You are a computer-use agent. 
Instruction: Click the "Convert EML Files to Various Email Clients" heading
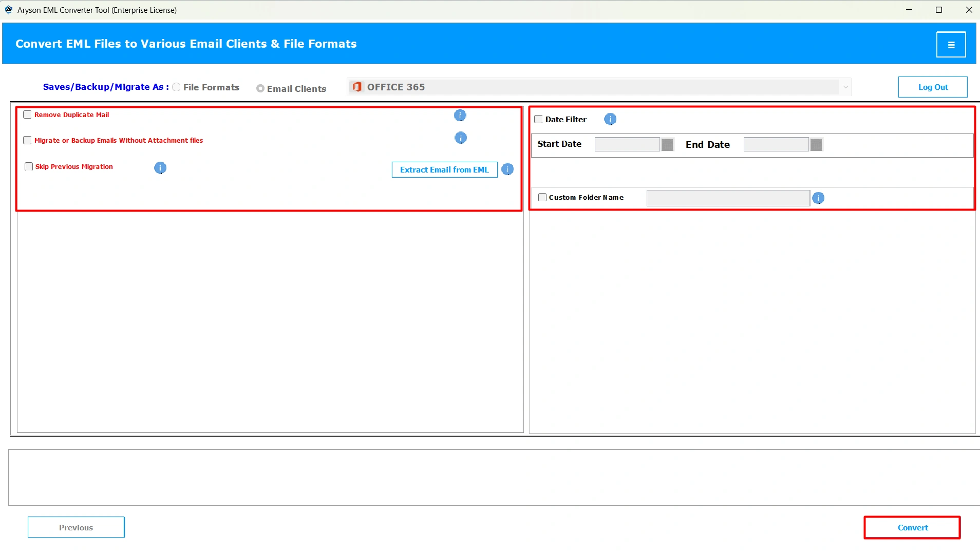click(186, 44)
